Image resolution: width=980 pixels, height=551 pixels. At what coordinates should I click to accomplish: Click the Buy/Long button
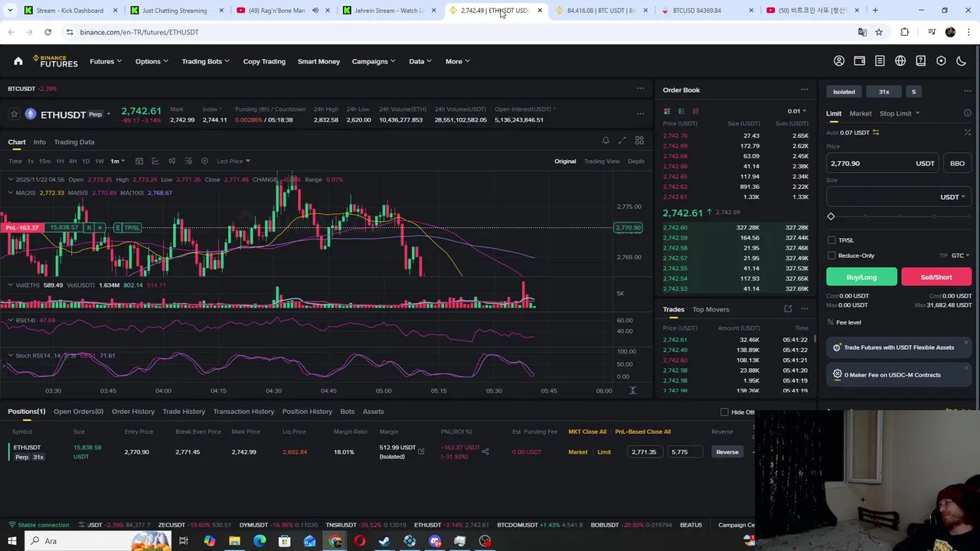click(x=861, y=277)
